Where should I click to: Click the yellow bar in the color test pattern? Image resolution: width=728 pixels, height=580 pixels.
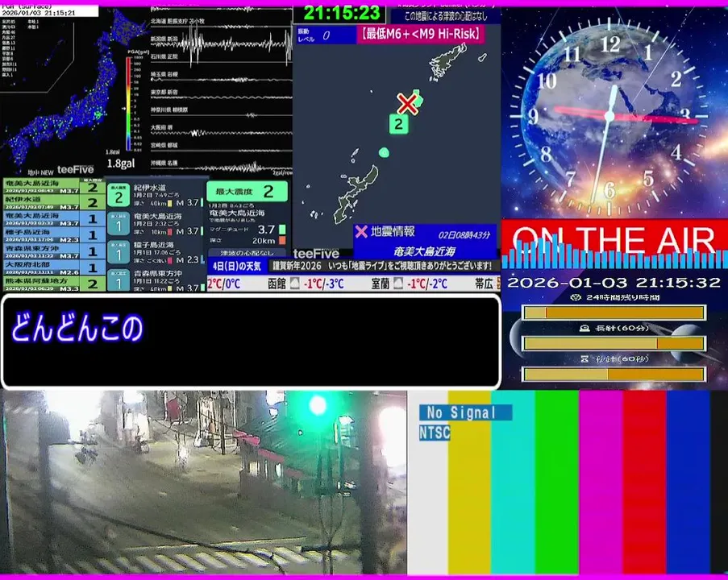point(469,483)
